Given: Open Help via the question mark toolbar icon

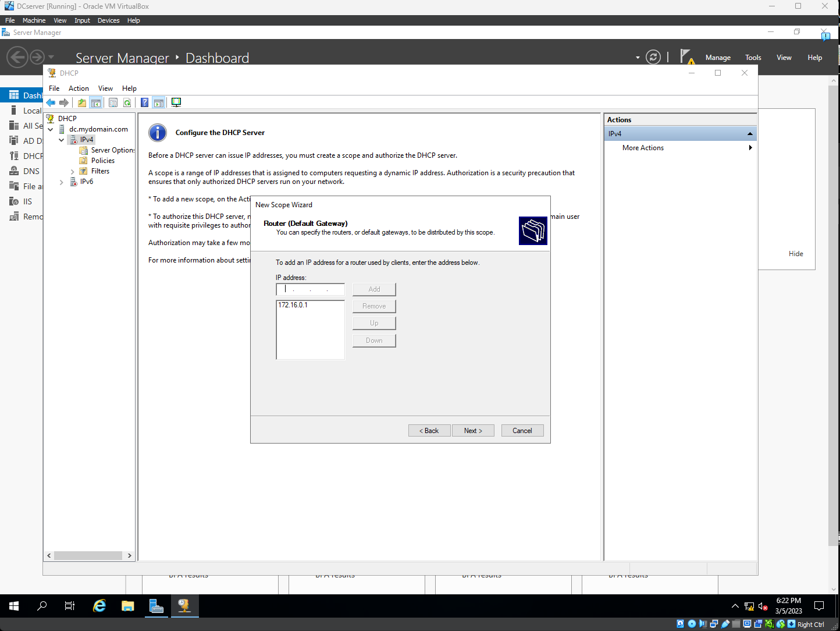Looking at the screenshot, I should pos(144,102).
